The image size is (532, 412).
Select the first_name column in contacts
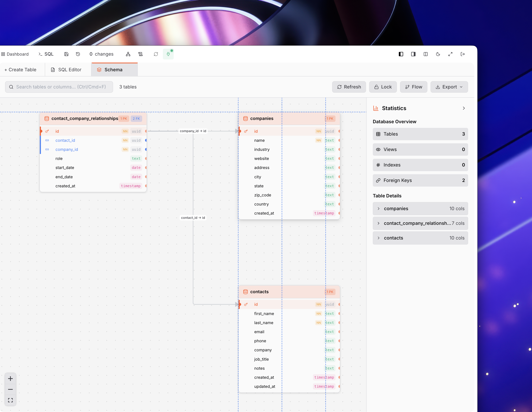(289, 313)
